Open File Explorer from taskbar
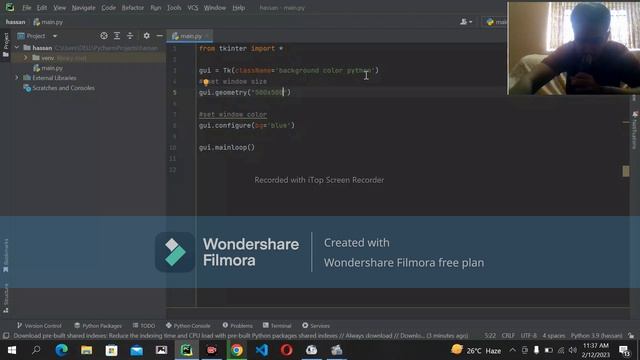The width and height of the screenshot is (640, 360). click(x=87, y=350)
